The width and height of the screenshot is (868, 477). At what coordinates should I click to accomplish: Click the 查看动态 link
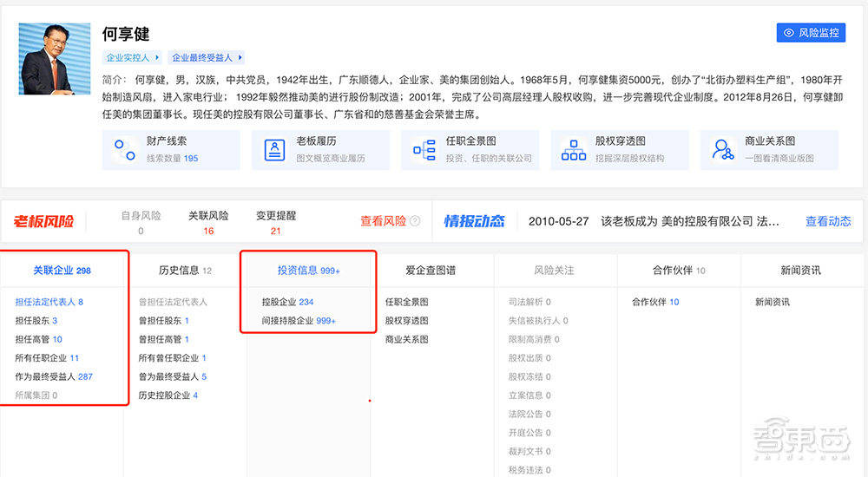[x=828, y=221]
